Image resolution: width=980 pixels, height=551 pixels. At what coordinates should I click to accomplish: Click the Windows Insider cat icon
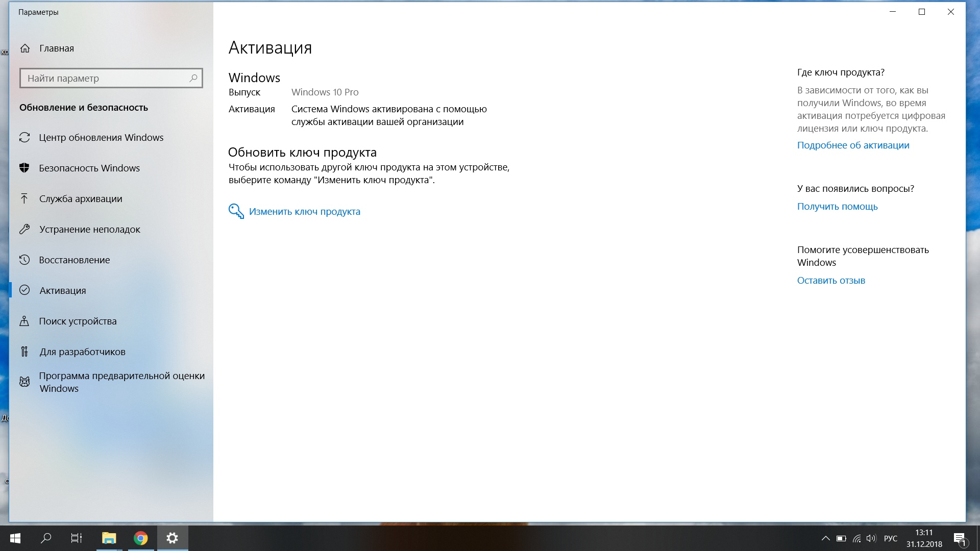click(24, 382)
